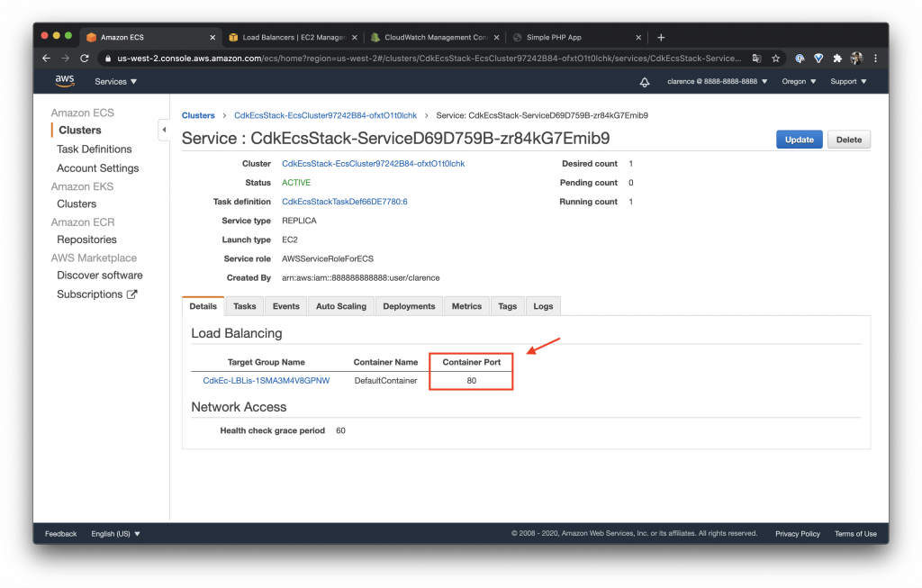Click Clusters breadcrumb link

click(198, 115)
